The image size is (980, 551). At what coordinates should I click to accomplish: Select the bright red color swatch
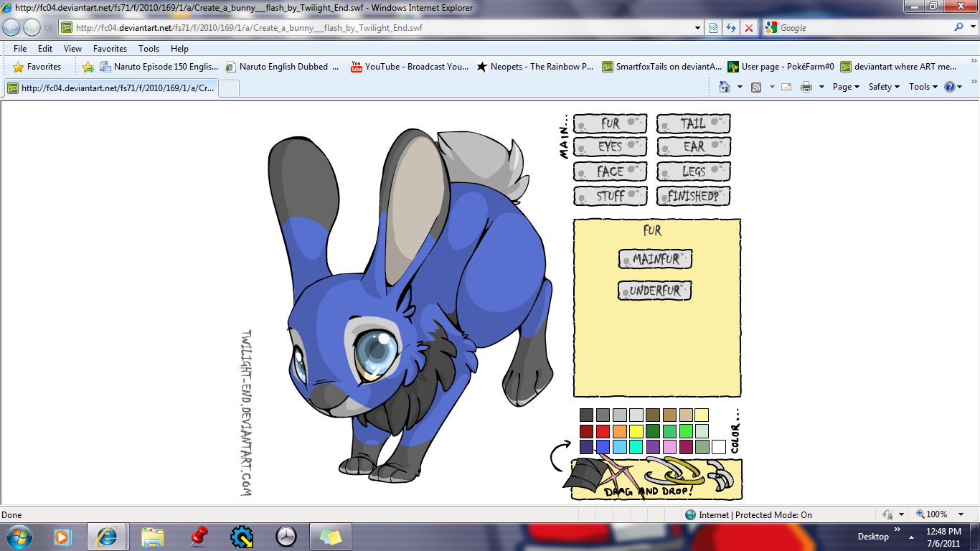[603, 431]
